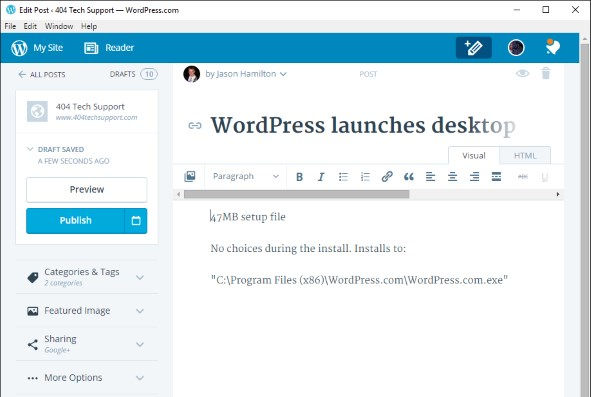Expand the Sharing section
Screen dimensions: 591x397
[140, 344]
